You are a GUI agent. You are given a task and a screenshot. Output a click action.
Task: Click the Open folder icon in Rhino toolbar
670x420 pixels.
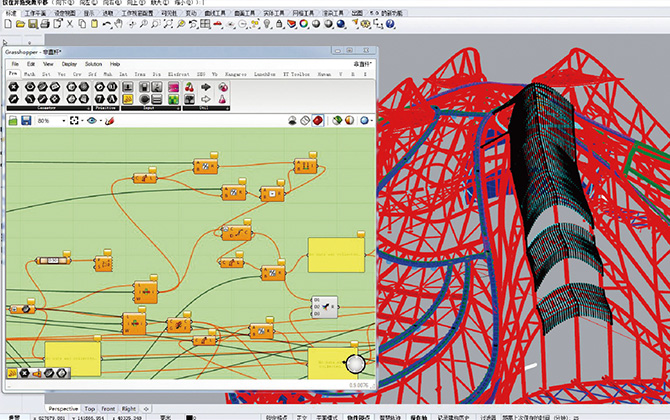coord(19,22)
